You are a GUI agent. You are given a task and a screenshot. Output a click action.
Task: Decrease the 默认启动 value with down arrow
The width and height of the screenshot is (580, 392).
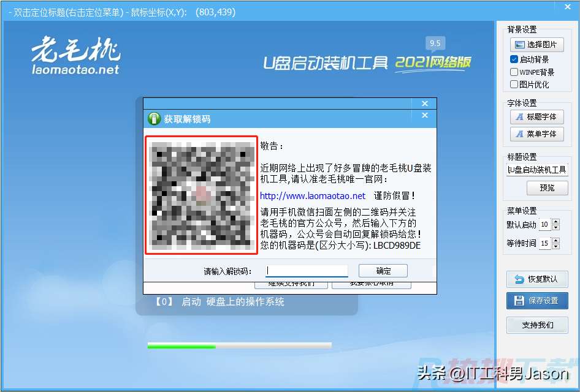[555, 227]
